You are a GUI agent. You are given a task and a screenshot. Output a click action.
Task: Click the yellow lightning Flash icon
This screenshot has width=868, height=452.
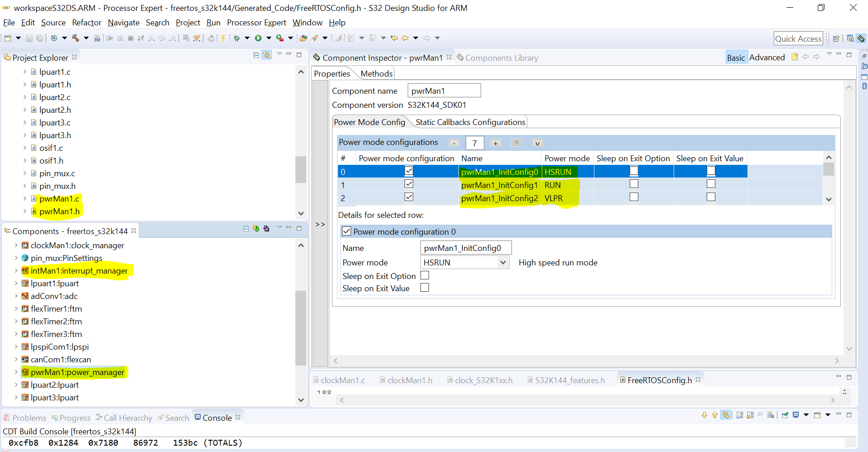pyautogui.click(x=223, y=38)
